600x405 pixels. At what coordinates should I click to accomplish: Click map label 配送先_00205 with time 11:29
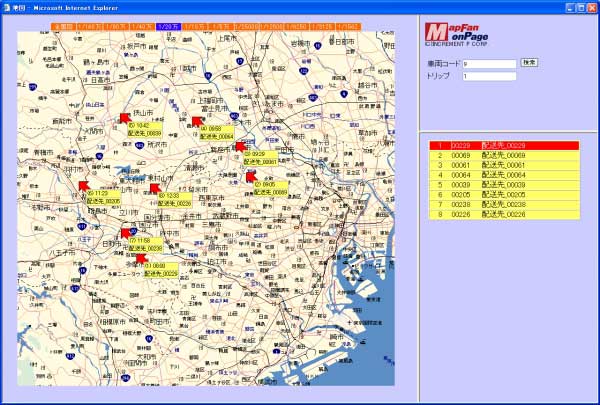[103, 198]
